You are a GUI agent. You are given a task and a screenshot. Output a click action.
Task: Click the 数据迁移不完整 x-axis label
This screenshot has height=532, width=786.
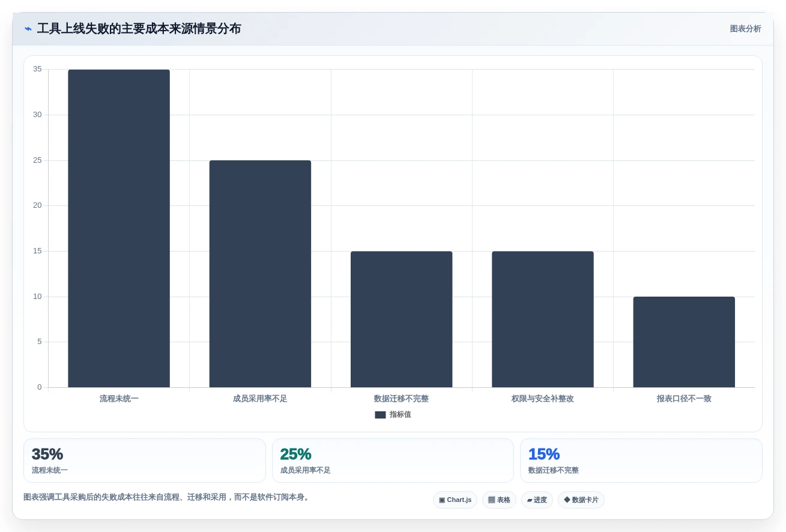tap(401, 399)
